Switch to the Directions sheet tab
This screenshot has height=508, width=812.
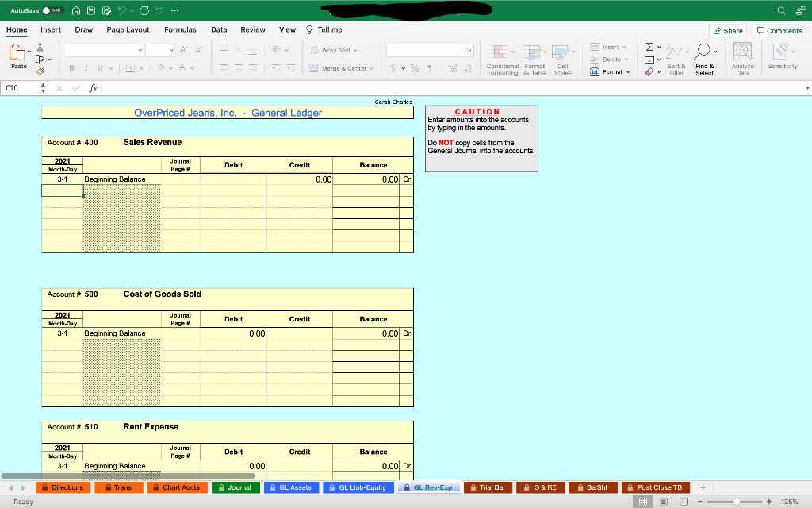tap(63, 487)
